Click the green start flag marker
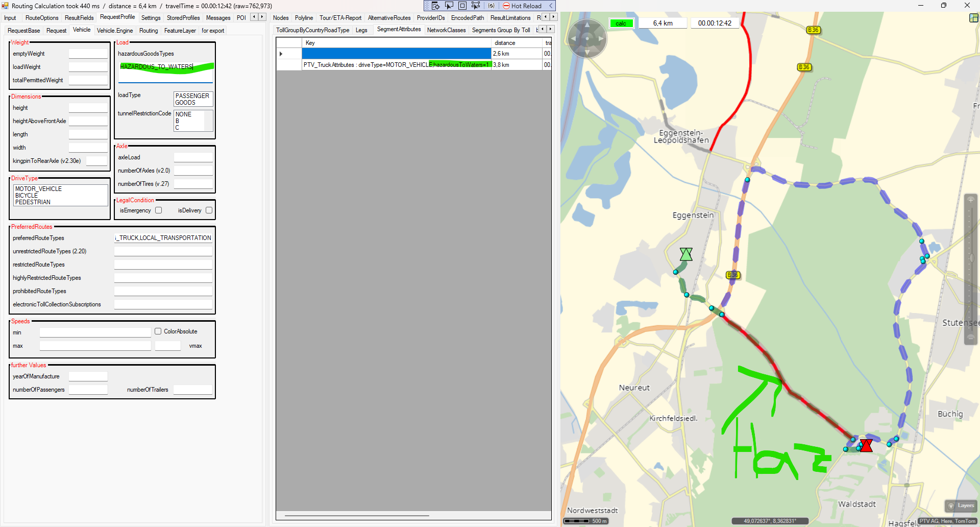 pyautogui.click(x=686, y=254)
